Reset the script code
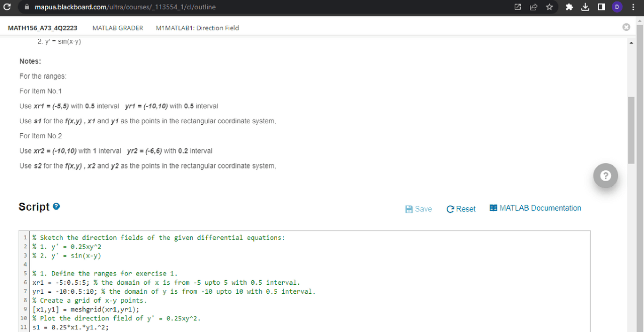The height and width of the screenshot is (332, 644). (460, 209)
